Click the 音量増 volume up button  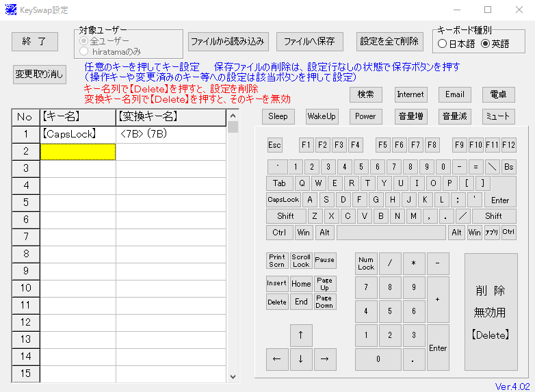click(410, 116)
